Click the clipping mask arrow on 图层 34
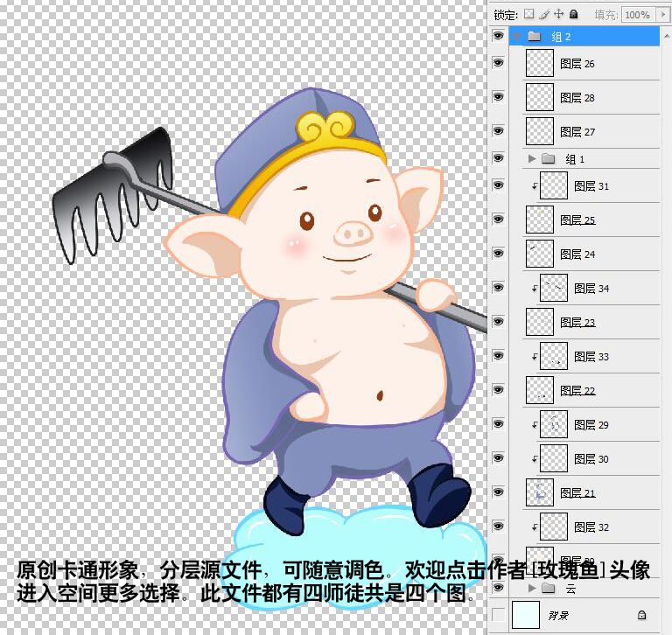 pos(535,289)
